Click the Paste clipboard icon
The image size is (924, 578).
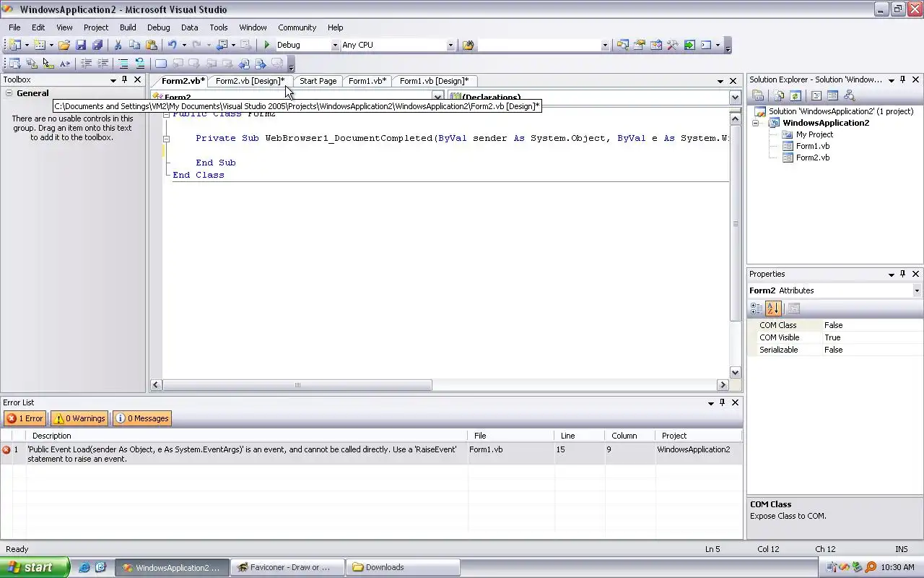coord(151,45)
